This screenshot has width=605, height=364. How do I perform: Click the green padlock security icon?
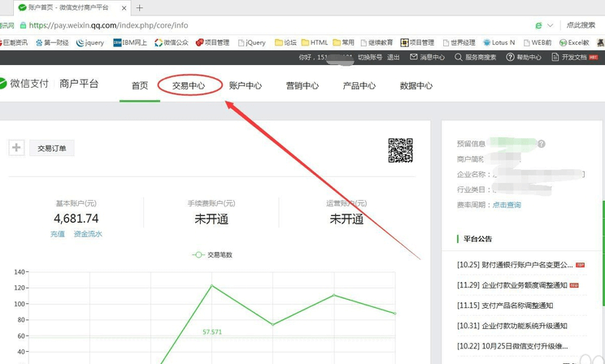click(x=23, y=25)
